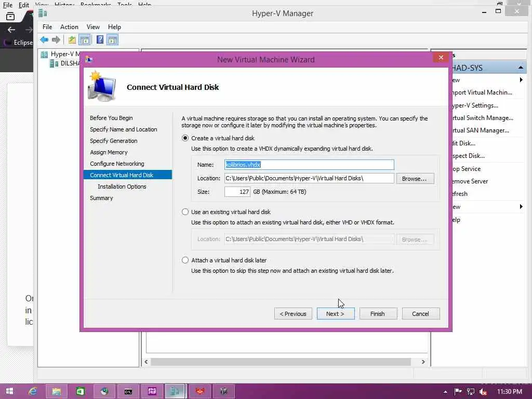The height and width of the screenshot is (399, 532).
Task: Open the Action menu
Action: click(69, 27)
